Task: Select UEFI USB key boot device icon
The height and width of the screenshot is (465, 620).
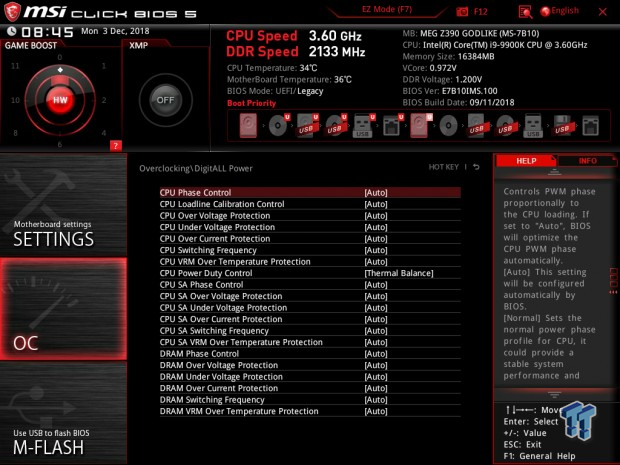Action: pos(363,126)
